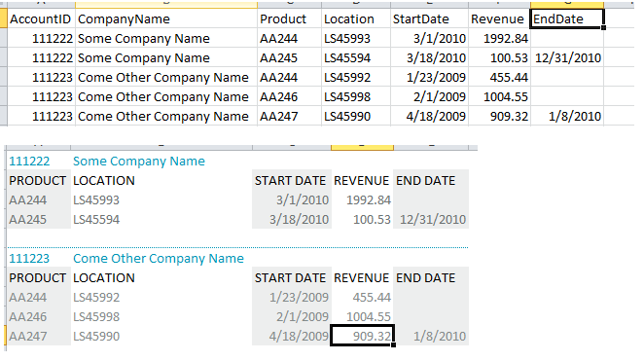Click location LS45998 in the top table

[356, 96]
